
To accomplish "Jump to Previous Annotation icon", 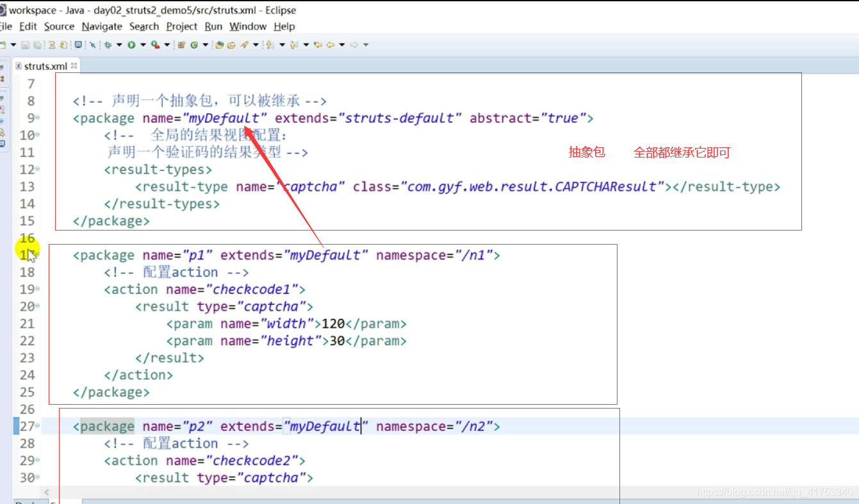I will (293, 45).
